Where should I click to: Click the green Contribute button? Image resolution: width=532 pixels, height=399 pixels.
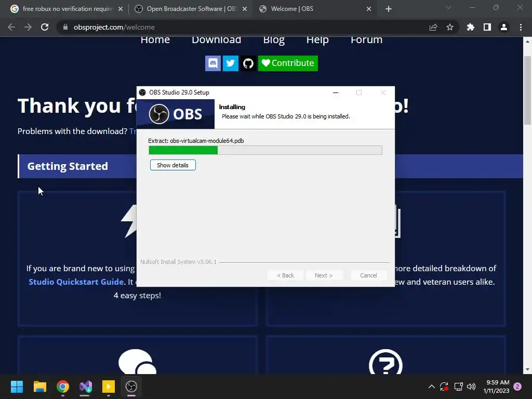click(x=288, y=63)
